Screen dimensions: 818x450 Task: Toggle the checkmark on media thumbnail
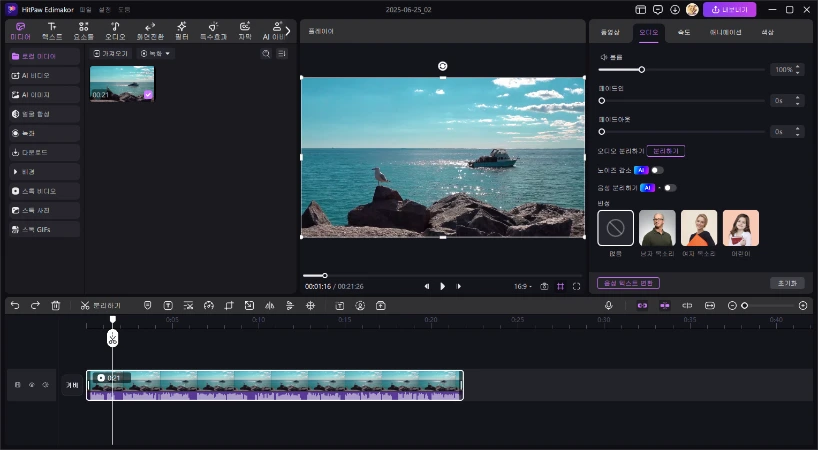(x=148, y=94)
